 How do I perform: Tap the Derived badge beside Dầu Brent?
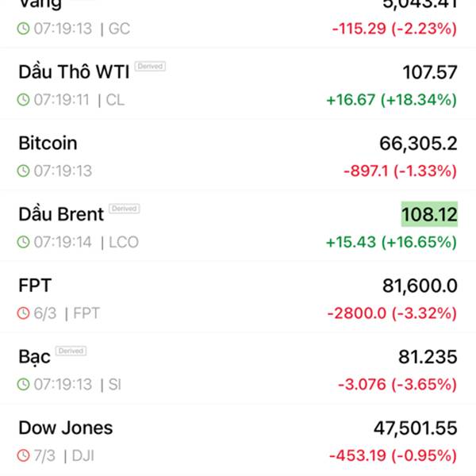point(124,209)
